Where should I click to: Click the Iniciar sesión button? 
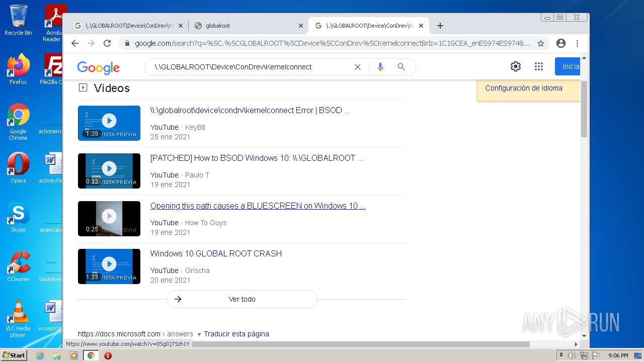click(x=568, y=66)
